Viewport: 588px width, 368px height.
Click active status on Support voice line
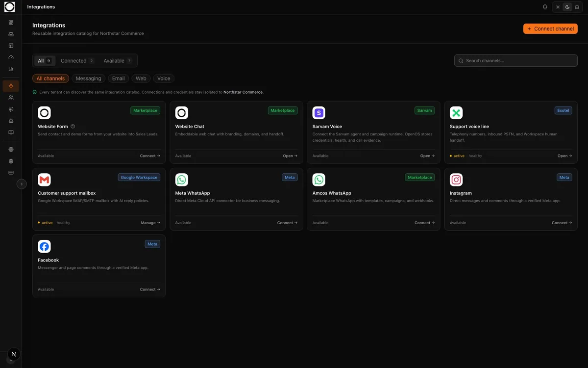pos(457,156)
